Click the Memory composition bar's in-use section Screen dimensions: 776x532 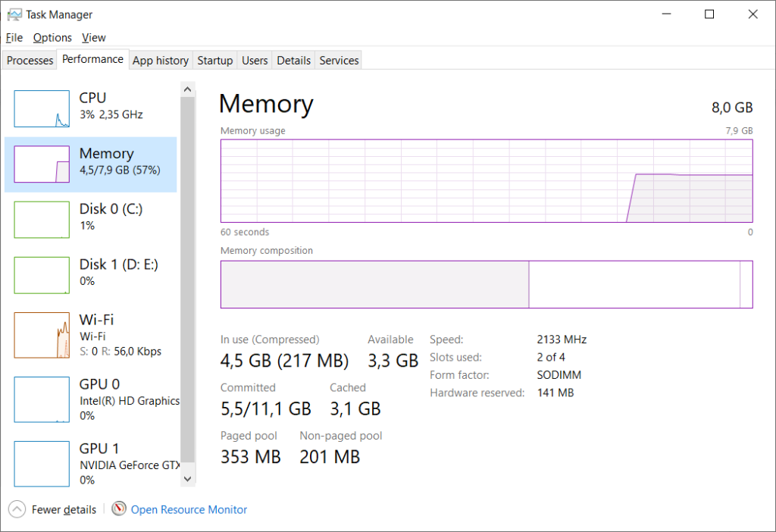point(374,284)
